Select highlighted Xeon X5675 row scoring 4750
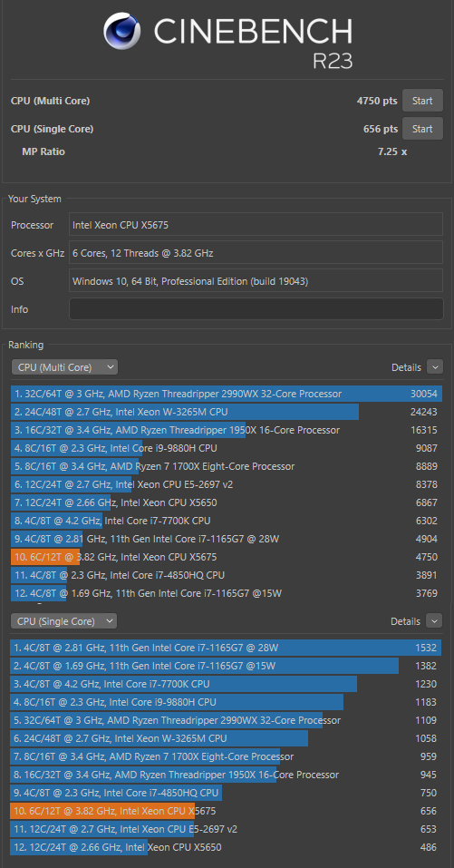This screenshot has width=454, height=868. pos(227,557)
